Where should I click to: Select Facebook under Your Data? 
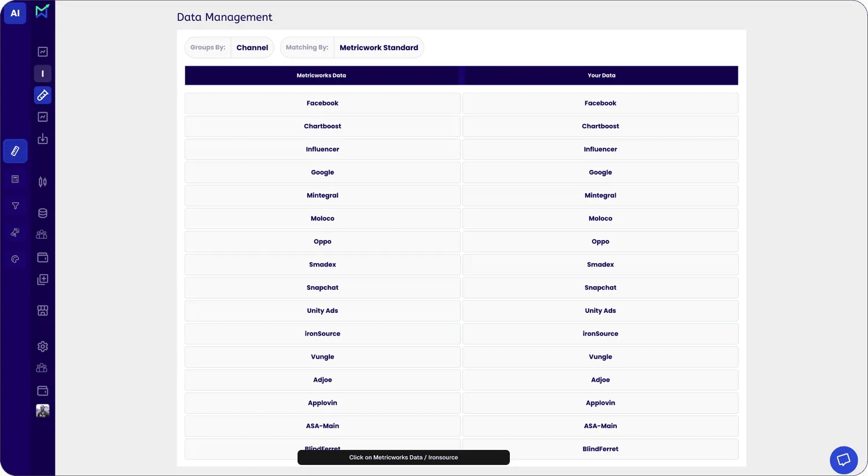click(600, 103)
